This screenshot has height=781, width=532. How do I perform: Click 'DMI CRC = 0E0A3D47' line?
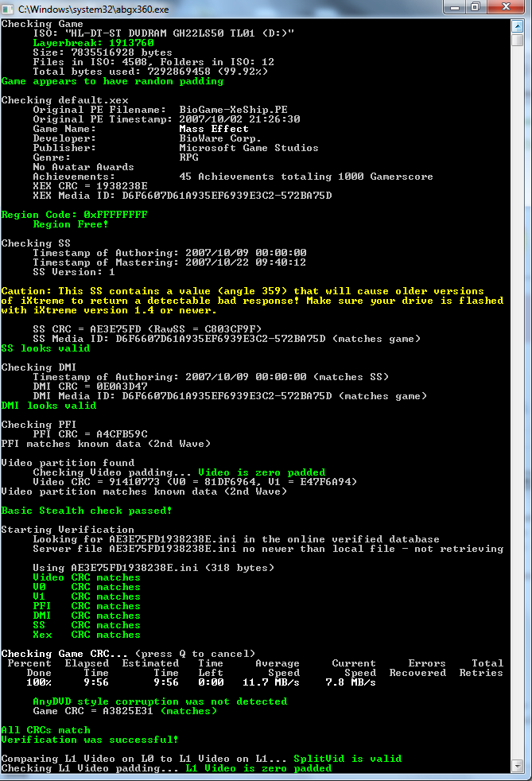point(90,387)
